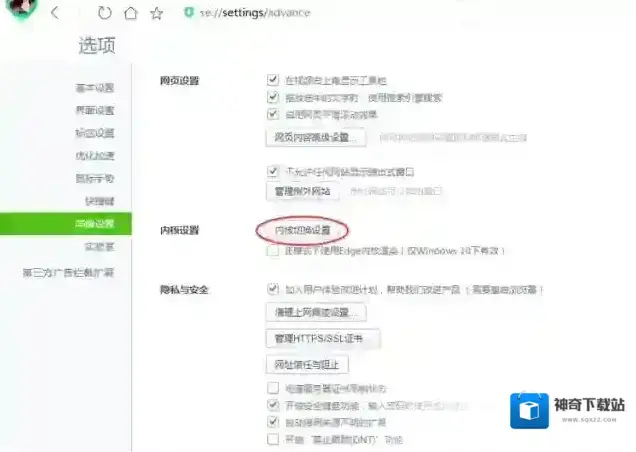This screenshot has width=636, height=452.
Task: Click the 网页内容高级设置 button
Action: coord(314,137)
